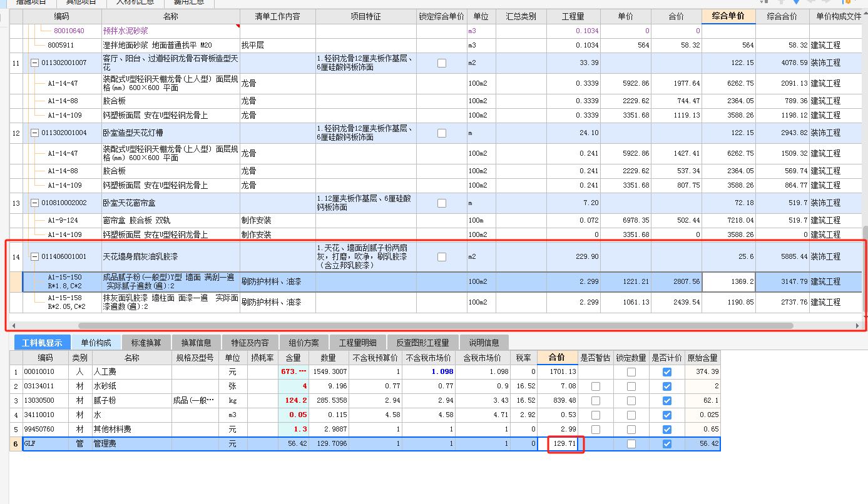Click the 原始含量 column header

tap(703, 358)
